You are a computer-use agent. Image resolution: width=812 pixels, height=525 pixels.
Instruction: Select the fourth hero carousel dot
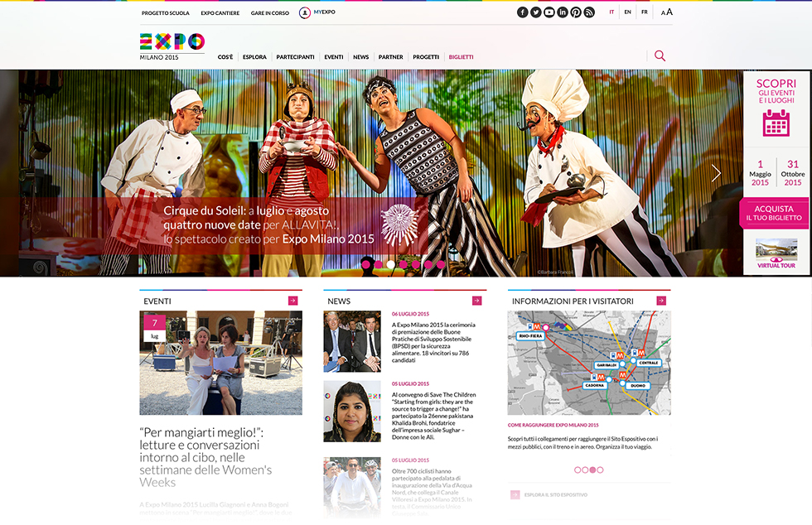[x=403, y=265]
